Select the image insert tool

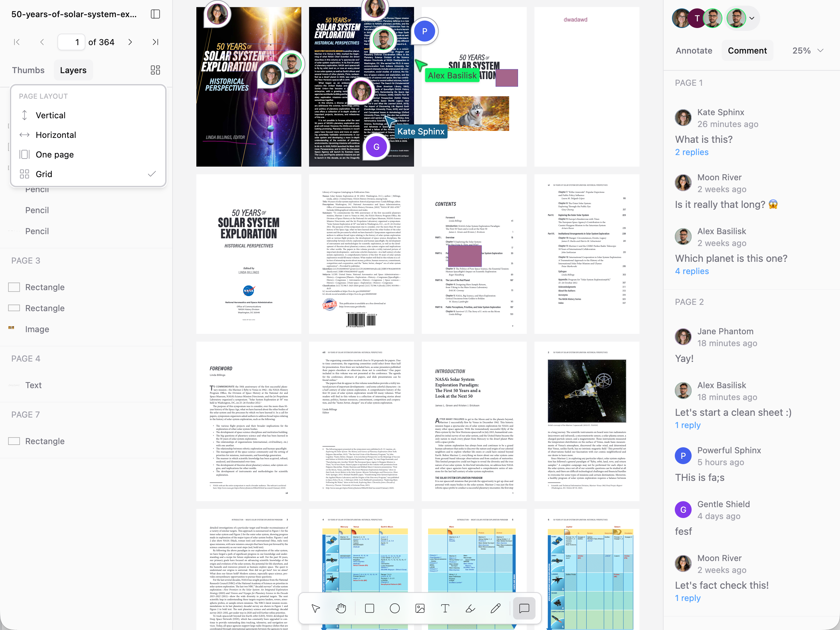coord(420,608)
